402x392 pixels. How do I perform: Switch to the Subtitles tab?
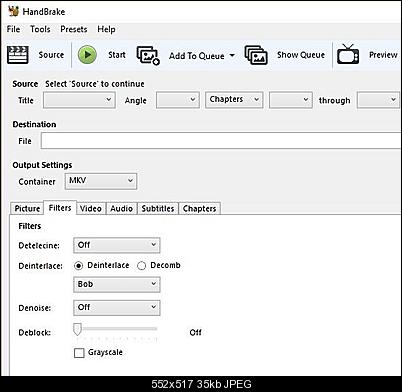(158, 209)
